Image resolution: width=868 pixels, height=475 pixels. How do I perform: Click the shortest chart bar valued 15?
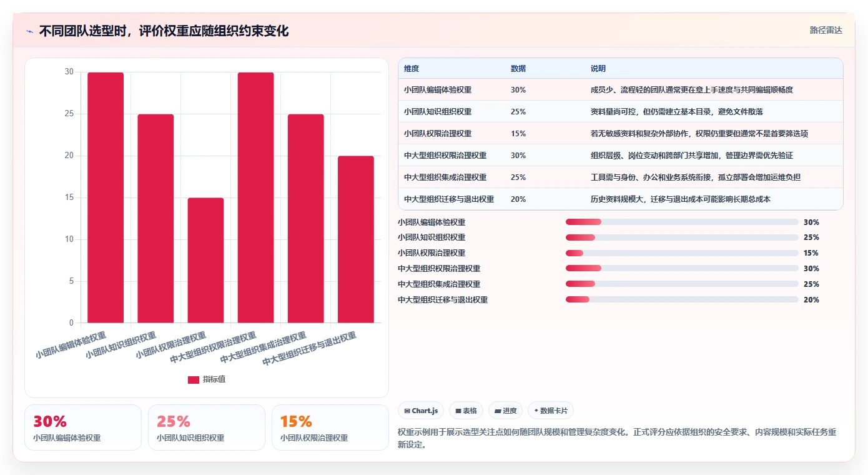(205, 261)
